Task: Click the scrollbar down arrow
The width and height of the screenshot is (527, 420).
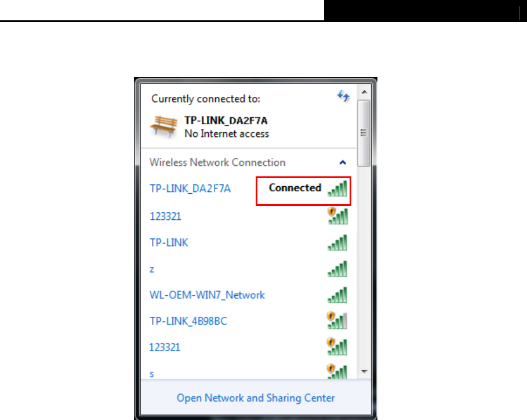Action: pyautogui.click(x=364, y=371)
